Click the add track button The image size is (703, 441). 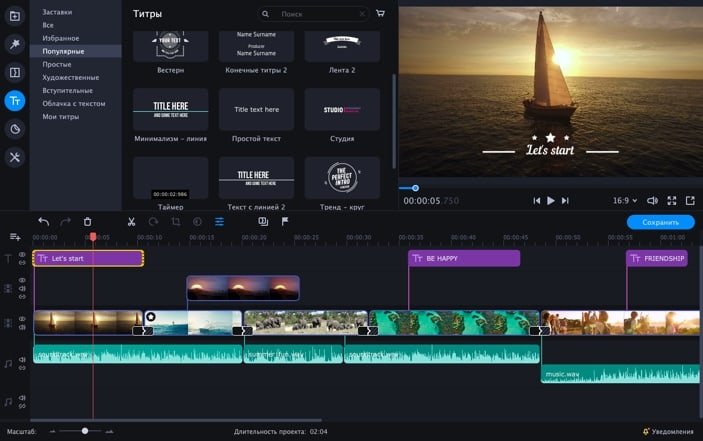(15, 237)
